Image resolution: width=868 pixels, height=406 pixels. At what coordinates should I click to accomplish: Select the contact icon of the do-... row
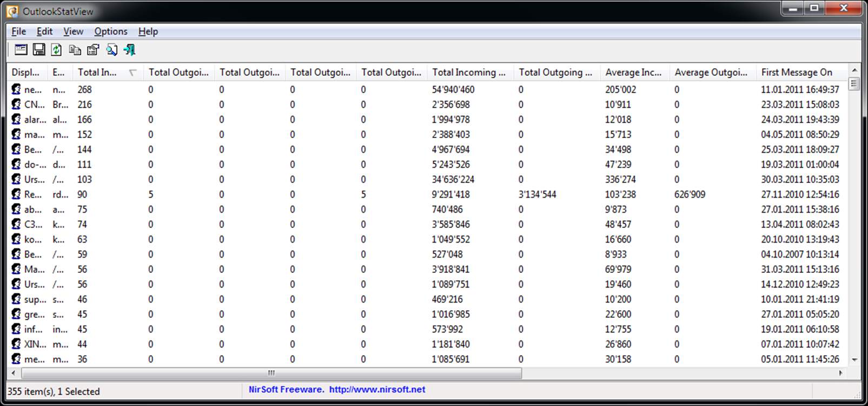[16, 164]
